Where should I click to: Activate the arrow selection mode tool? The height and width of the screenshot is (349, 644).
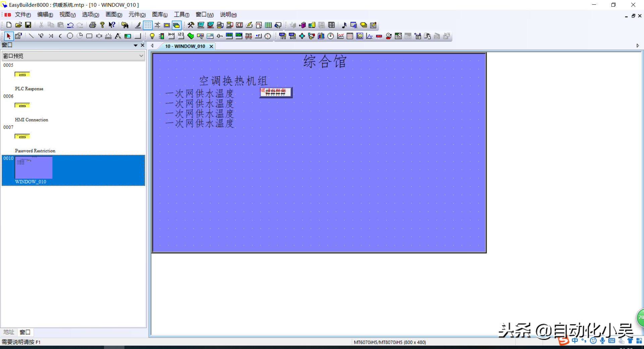pos(8,36)
